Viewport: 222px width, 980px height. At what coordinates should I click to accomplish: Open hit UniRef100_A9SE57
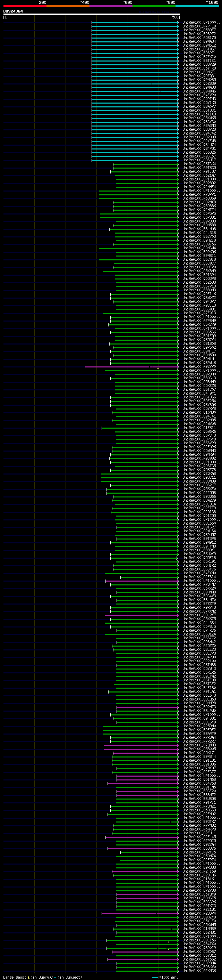pyautogui.click(x=199, y=156)
